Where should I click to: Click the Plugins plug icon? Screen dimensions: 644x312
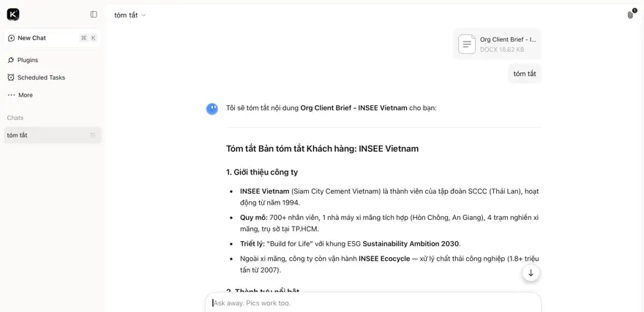11,60
